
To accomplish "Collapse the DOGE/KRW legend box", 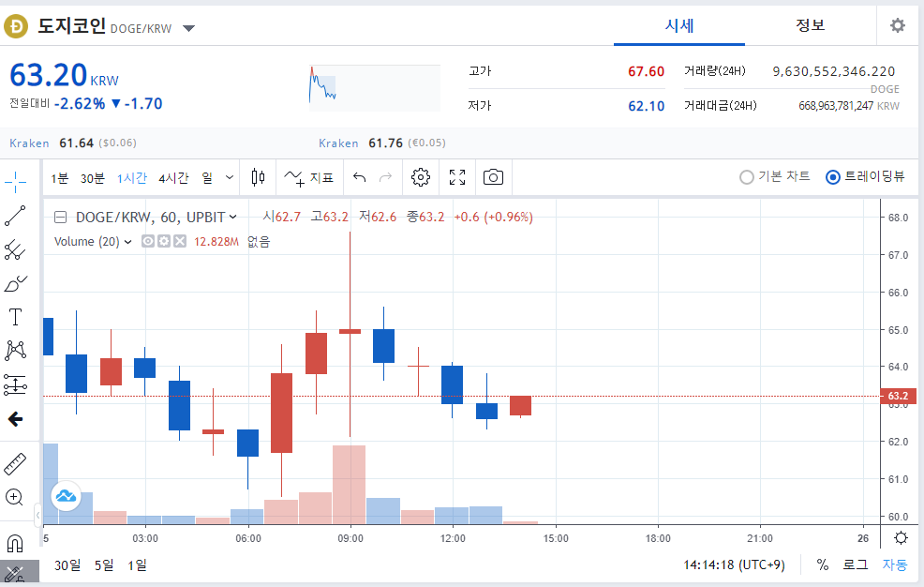I will click(60, 218).
